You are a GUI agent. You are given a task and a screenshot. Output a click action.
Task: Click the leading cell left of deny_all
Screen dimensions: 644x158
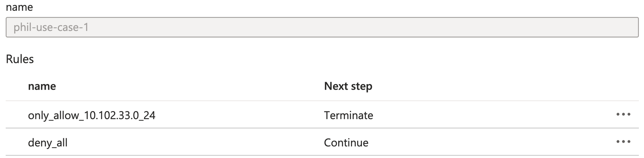point(17,142)
